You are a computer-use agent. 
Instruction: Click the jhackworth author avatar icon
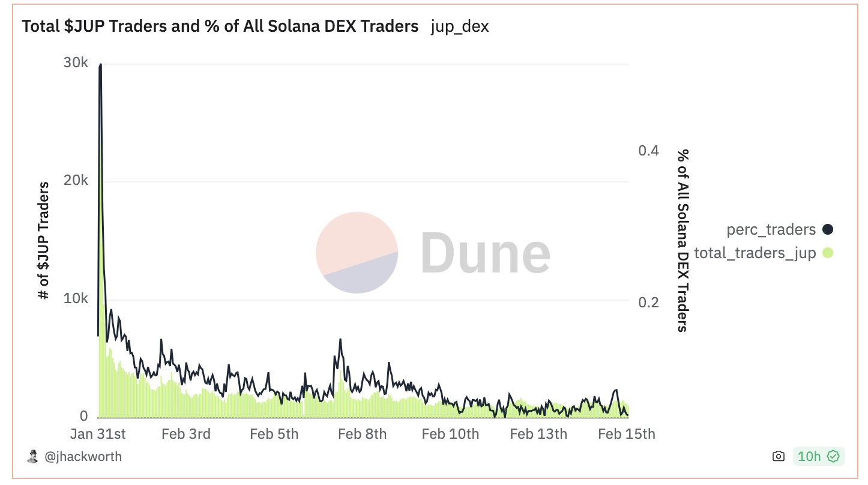point(32,457)
